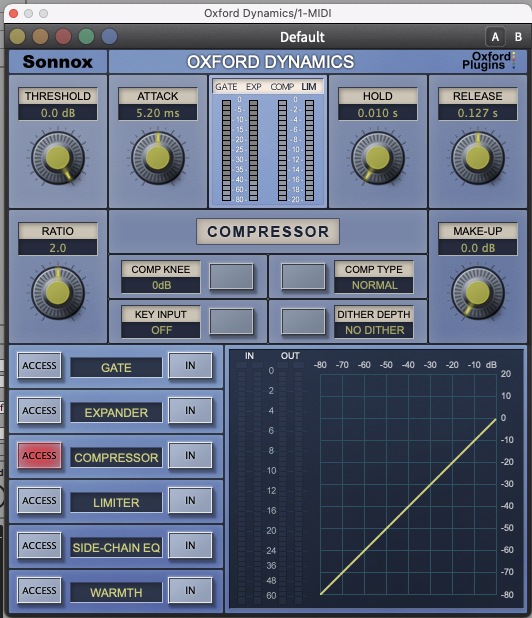This screenshot has width=532, height=618.
Task: Click the Hold value 0.010 s field
Action: [x=378, y=113]
